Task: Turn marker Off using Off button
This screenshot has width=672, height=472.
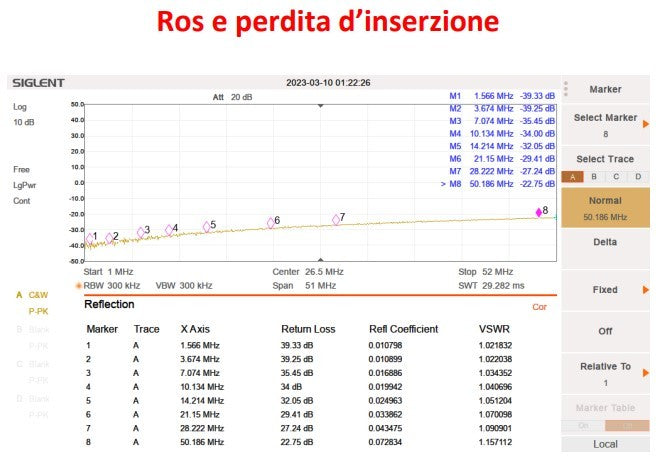Action: [x=605, y=331]
